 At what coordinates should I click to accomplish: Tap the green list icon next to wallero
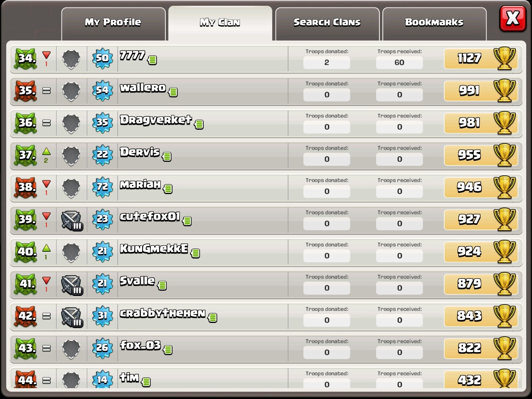point(173,92)
